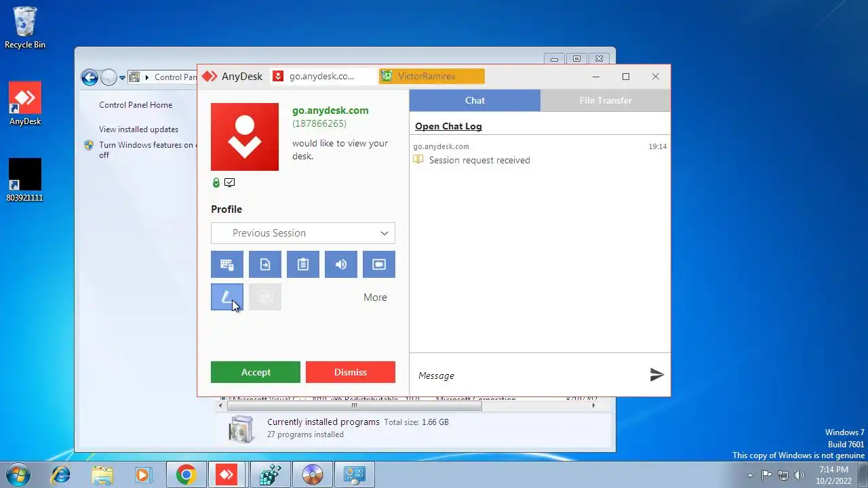Toggle file transfer permission icon
This screenshot has height=488, width=868.
click(265, 264)
